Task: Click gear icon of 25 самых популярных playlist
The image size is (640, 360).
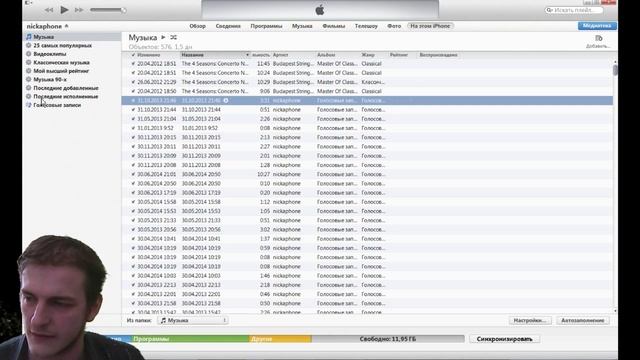Action: (x=29, y=45)
